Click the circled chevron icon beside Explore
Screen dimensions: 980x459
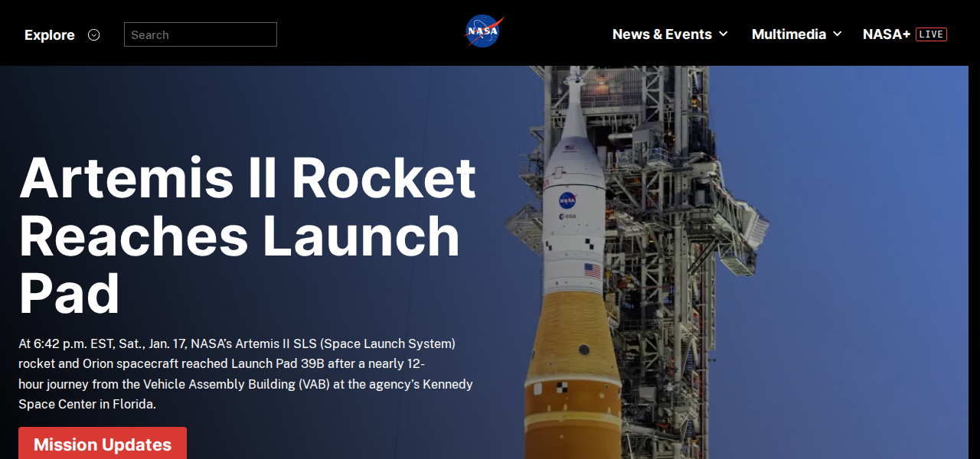(x=94, y=34)
